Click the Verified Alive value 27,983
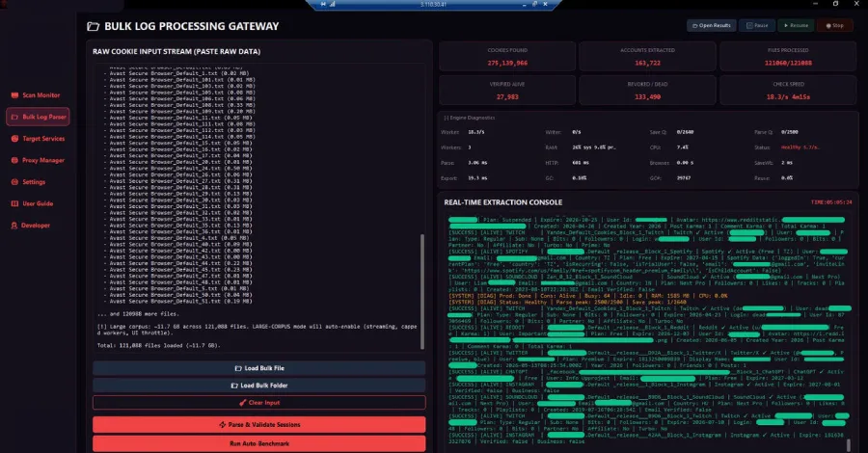This screenshot has height=453, width=868. 507,96
